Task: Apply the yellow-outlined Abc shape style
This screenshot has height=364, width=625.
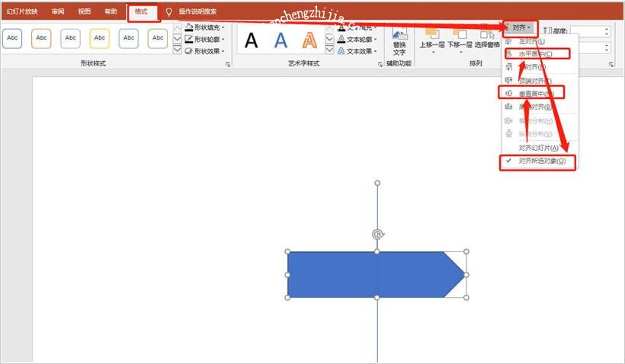Action: (x=100, y=39)
